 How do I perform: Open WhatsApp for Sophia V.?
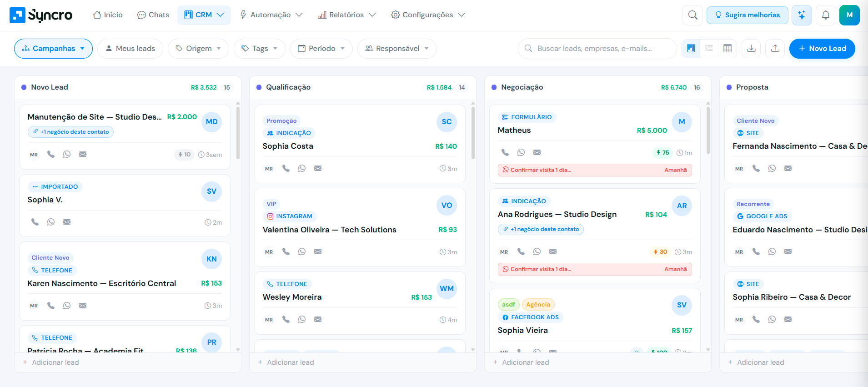click(x=51, y=222)
